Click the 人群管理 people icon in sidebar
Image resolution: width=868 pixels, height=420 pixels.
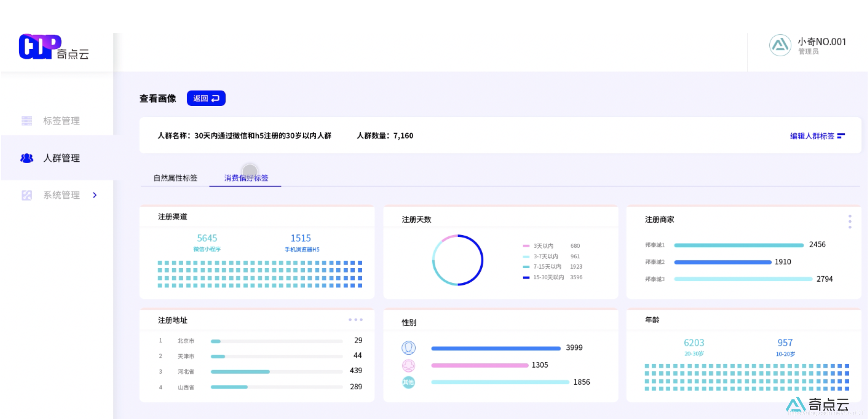point(26,158)
